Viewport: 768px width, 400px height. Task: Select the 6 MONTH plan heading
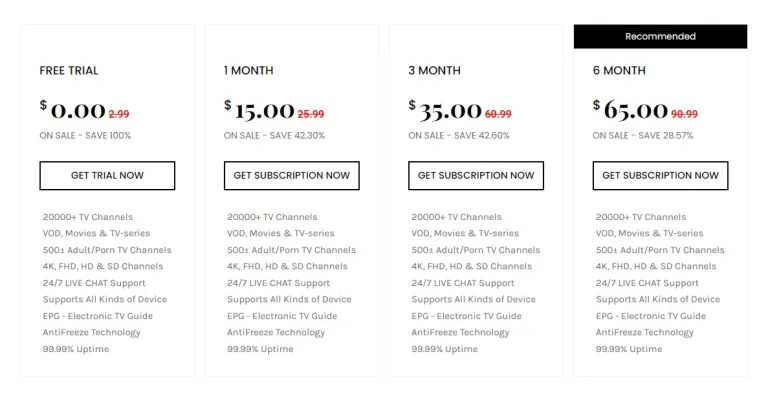click(619, 71)
